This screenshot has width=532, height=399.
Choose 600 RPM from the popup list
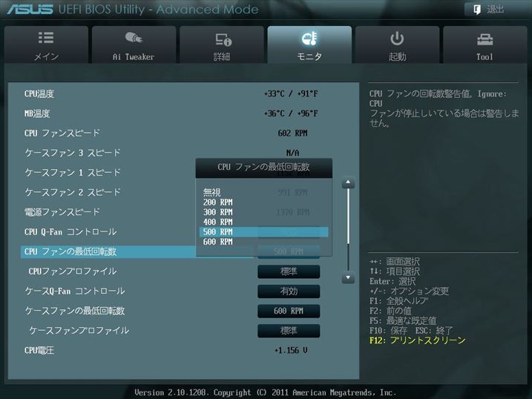pos(218,242)
